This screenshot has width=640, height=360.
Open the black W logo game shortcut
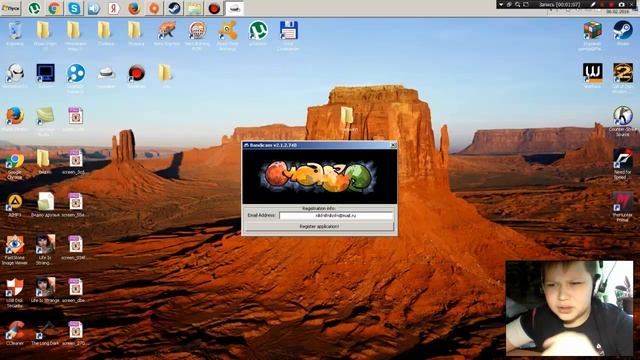click(x=592, y=76)
